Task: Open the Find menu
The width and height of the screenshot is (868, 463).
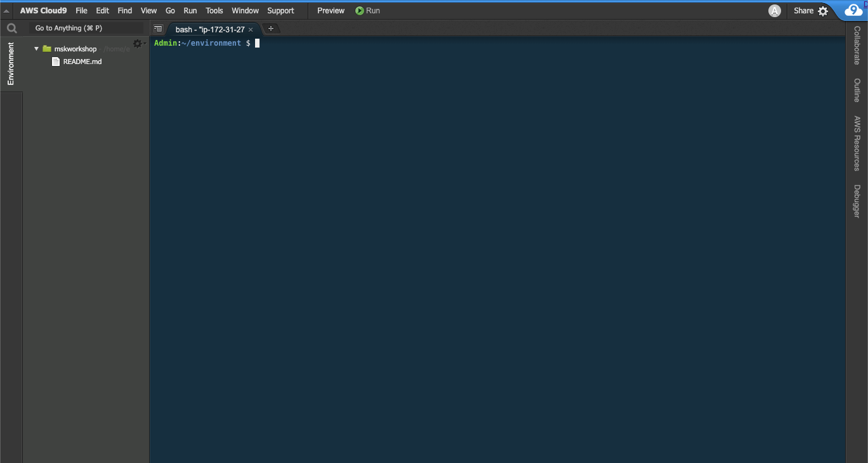Action: (x=125, y=11)
